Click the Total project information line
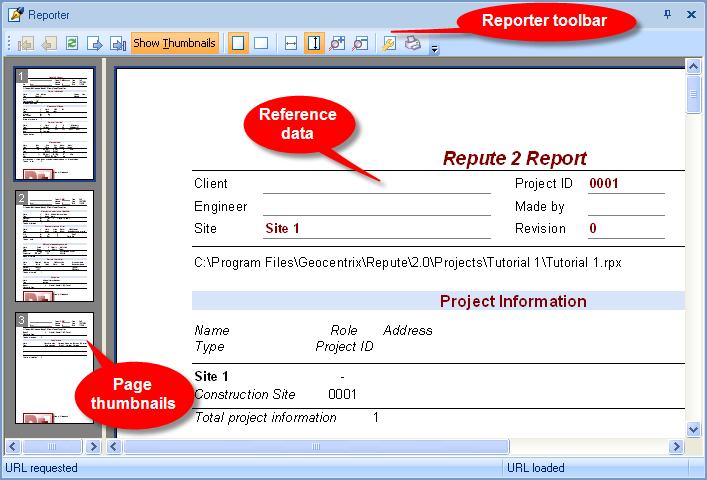Viewport: 707px width, 480px height. tap(265, 417)
